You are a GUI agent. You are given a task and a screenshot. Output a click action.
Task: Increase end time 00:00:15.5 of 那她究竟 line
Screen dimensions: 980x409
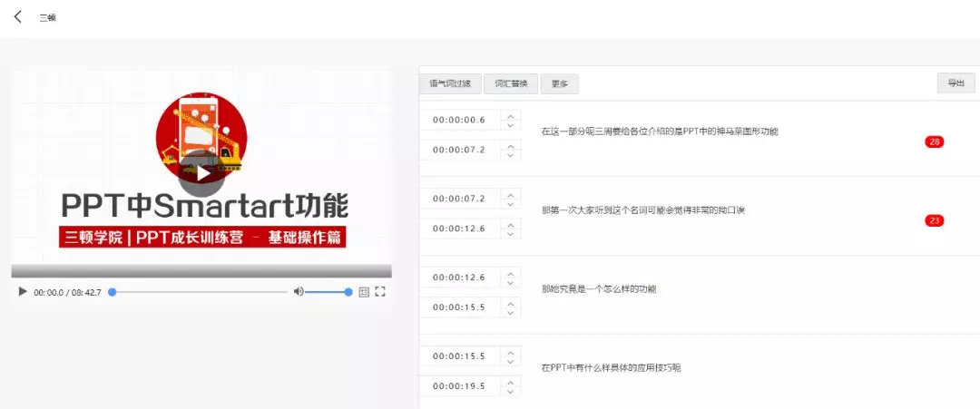coord(511,303)
